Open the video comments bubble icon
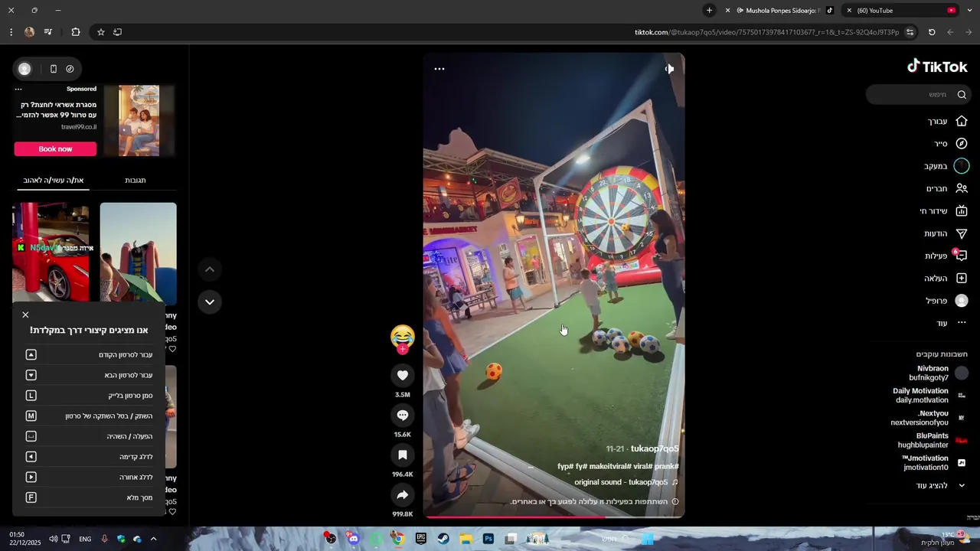 402,415
